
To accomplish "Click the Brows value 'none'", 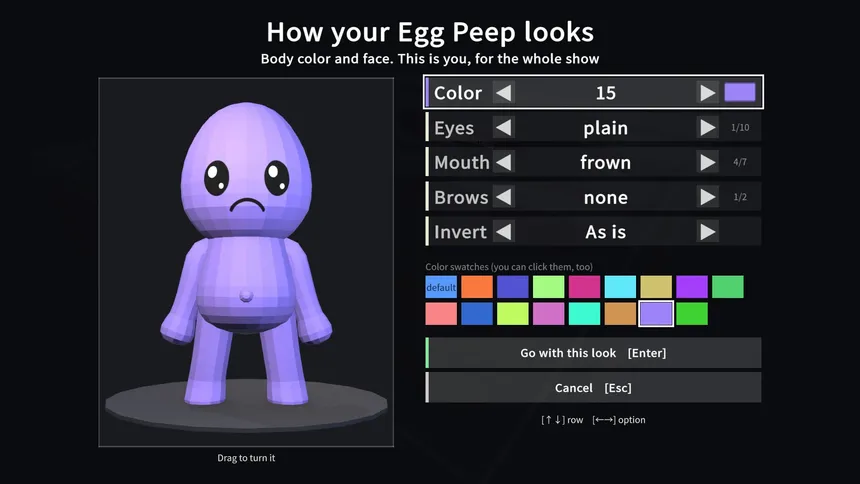I will 606,197.
